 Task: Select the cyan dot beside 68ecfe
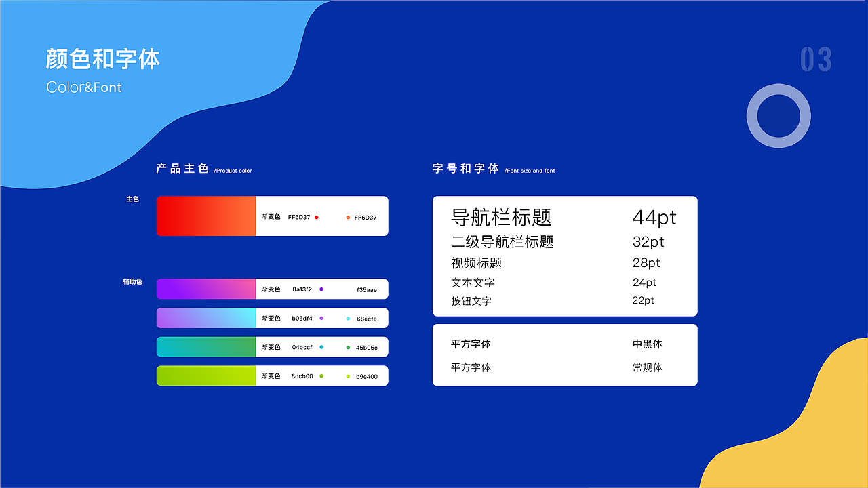click(348, 318)
